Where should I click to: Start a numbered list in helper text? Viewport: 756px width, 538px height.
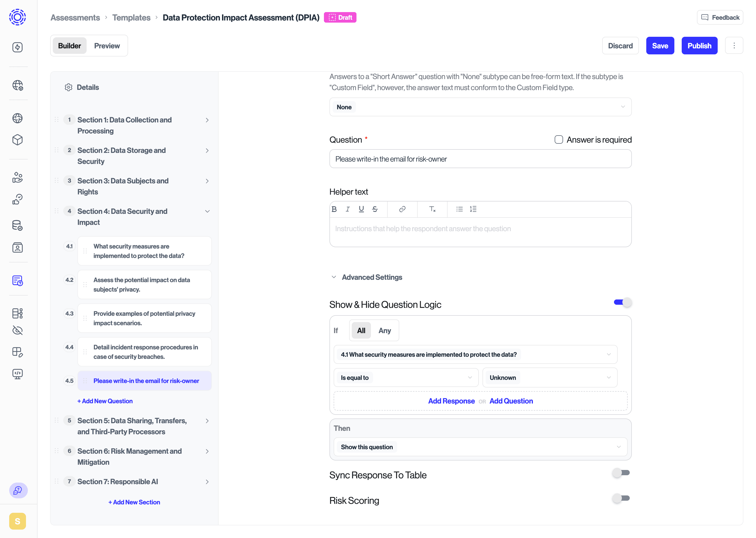click(x=473, y=209)
